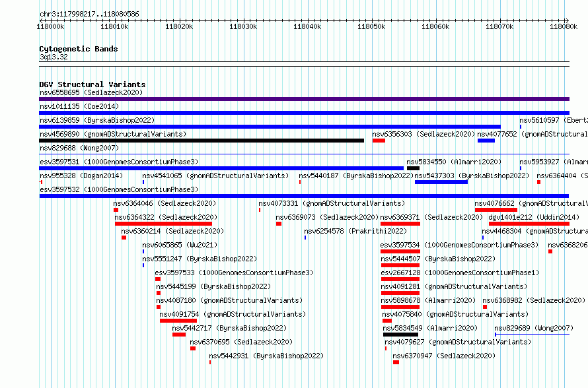
Task: Open nsv6370947 (Sedlazeck2020) variant
Action: point(444,356)
